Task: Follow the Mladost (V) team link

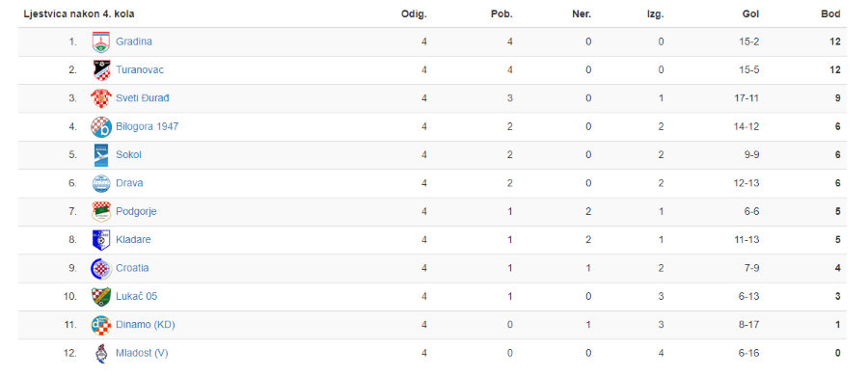Action: tap(142, 353)
